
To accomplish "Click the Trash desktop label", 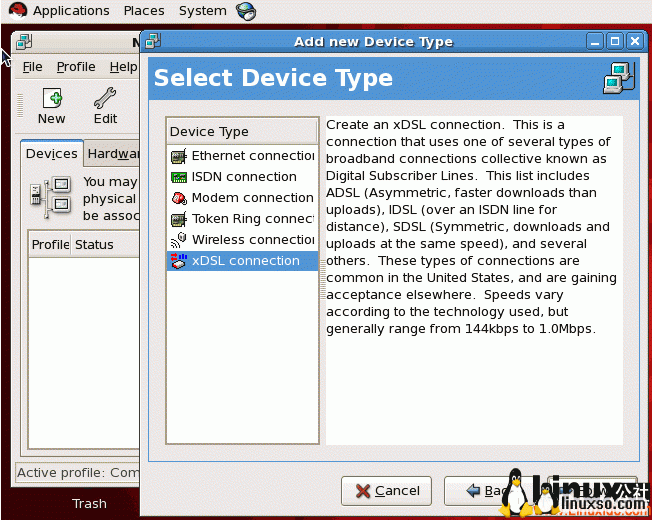I will (89, 503).
